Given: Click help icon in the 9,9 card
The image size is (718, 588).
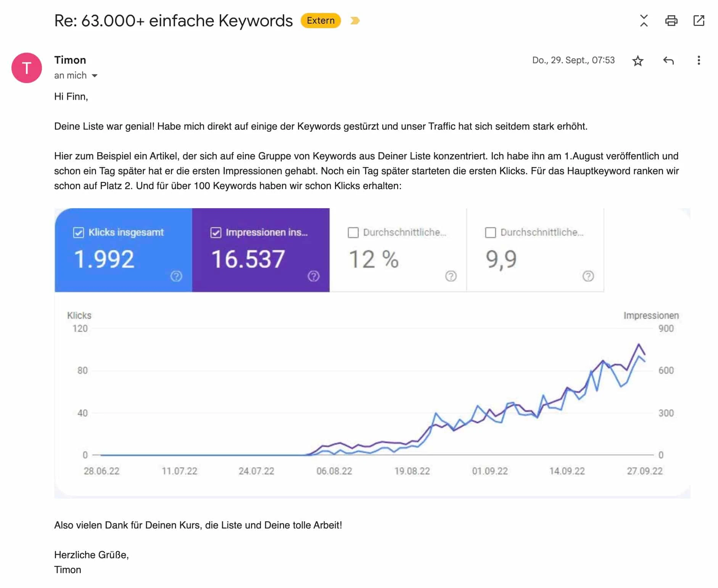Looking at the screenshot, I should (588, 276).
